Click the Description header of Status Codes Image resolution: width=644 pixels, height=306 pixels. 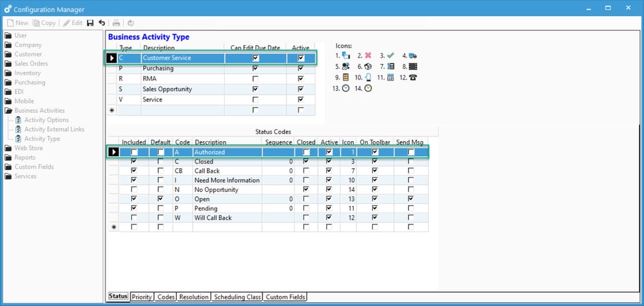[x=227, y=142]
